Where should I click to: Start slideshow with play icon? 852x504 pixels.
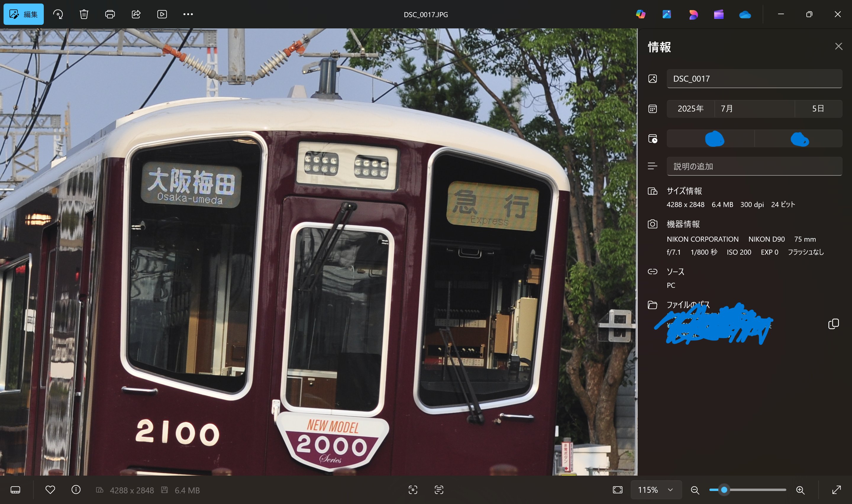tap(162, 14)
